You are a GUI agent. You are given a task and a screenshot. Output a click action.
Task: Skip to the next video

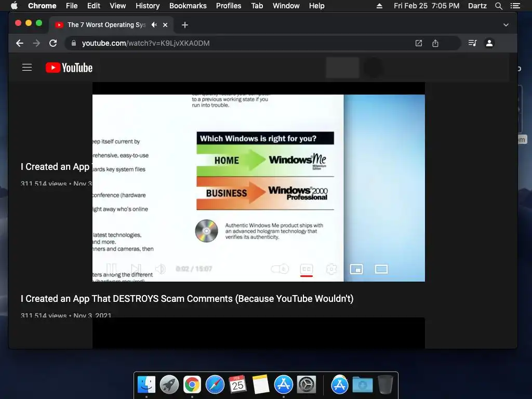[x=136, y=269]
